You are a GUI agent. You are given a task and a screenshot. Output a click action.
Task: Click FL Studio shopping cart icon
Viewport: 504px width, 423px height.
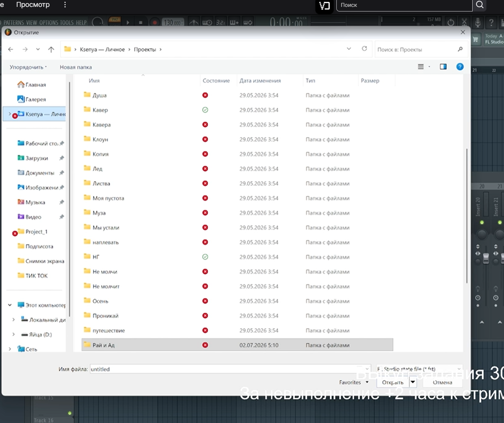(476, 39)
